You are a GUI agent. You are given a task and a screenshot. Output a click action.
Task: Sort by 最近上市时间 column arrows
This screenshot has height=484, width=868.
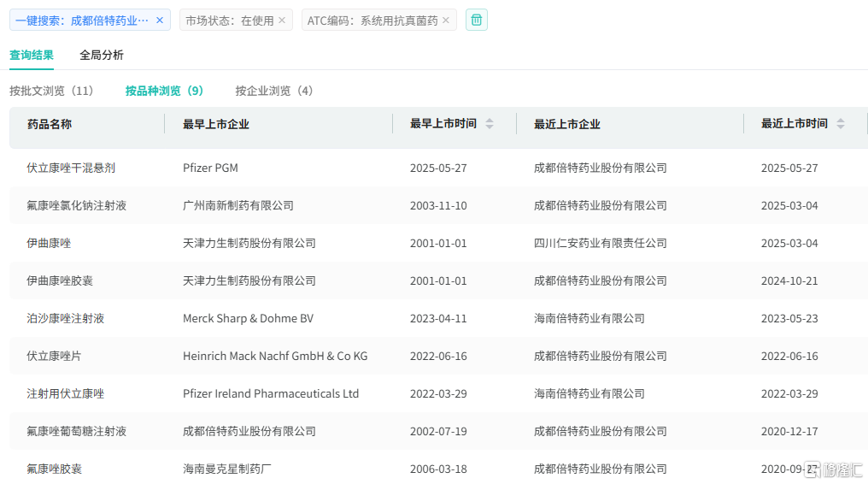[841, 123]
